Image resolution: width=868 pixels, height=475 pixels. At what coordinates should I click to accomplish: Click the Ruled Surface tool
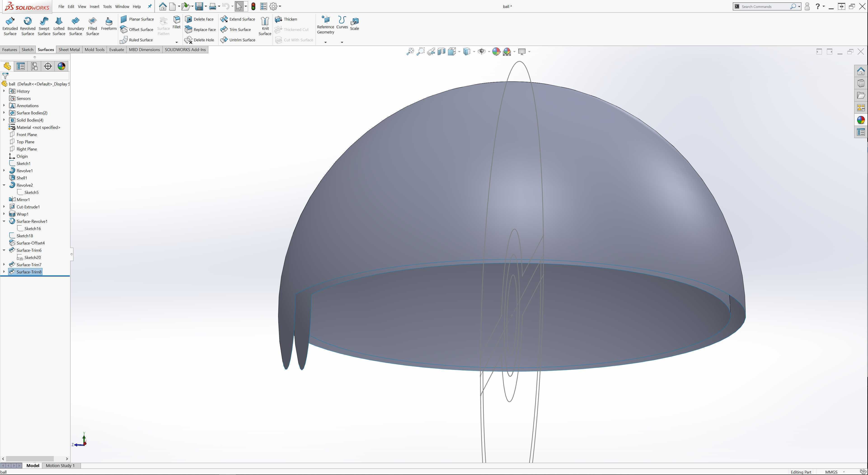click(136, 40)
